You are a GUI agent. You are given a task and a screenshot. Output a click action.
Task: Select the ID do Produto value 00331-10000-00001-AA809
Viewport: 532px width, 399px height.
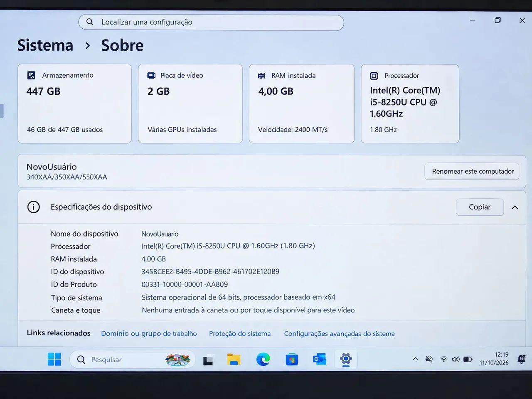185,285
